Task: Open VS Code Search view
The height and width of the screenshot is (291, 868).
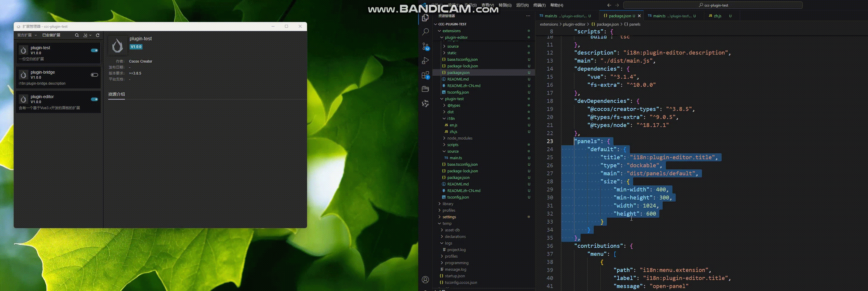Action: (x=425, y=32)
